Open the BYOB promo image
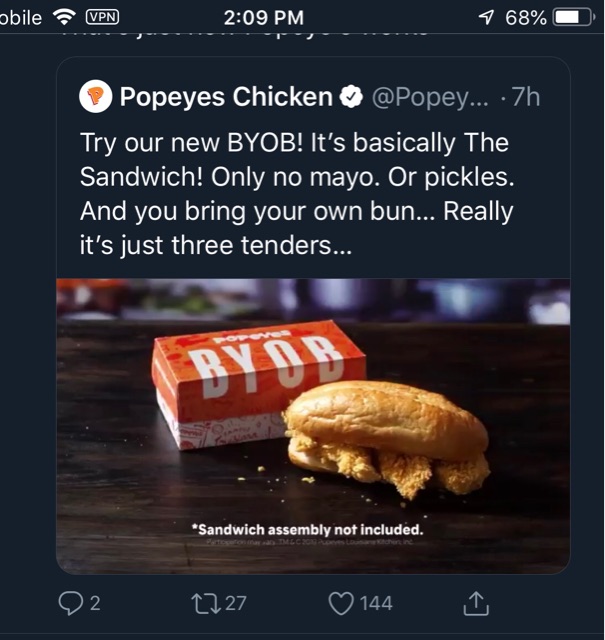The width and height of the screenshot is (605, 640). [313, 425]
